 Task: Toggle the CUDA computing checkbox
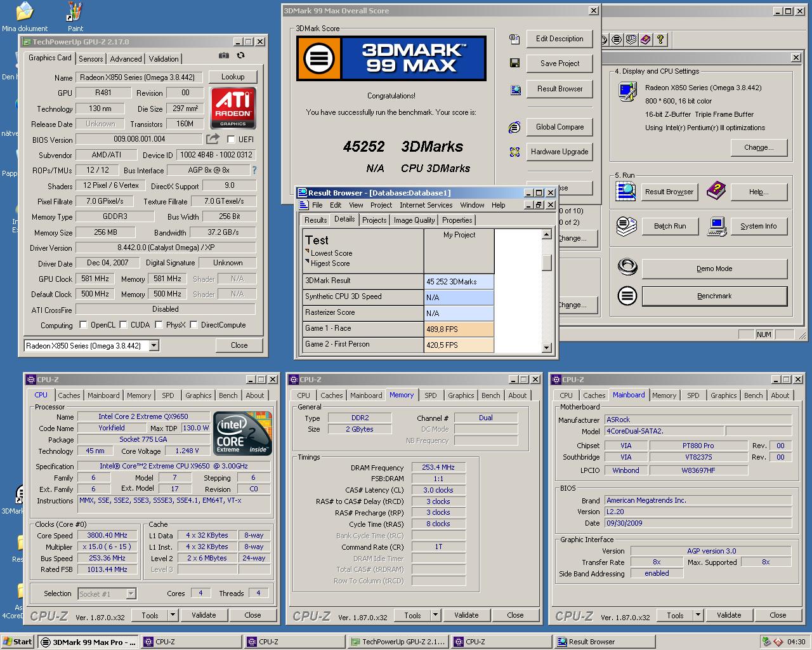(123, 325)
